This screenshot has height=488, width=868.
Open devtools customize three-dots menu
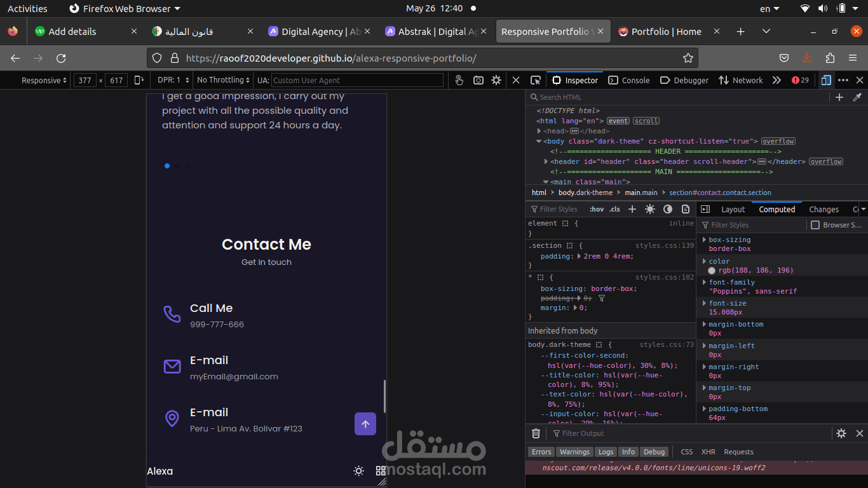(x=843, y=80)
